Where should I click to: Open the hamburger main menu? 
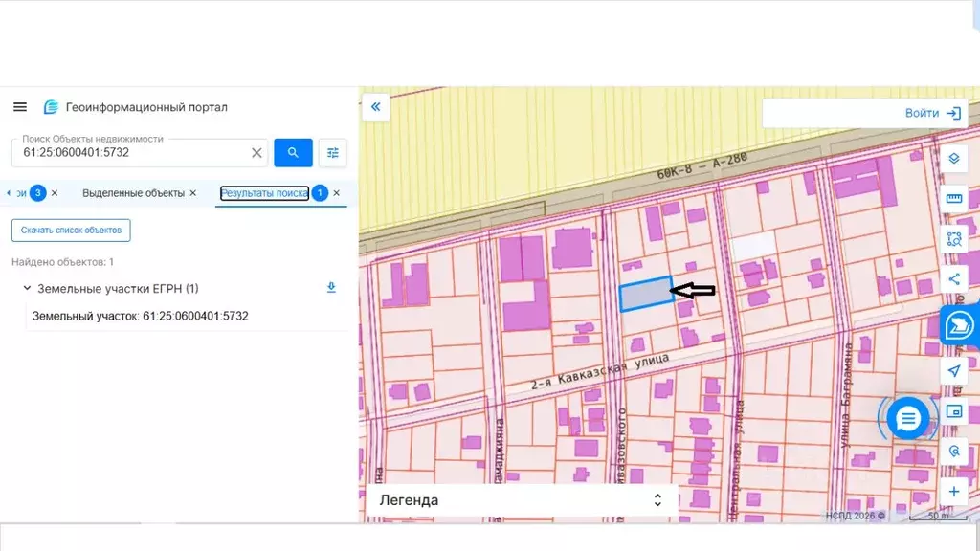(20, 107)
